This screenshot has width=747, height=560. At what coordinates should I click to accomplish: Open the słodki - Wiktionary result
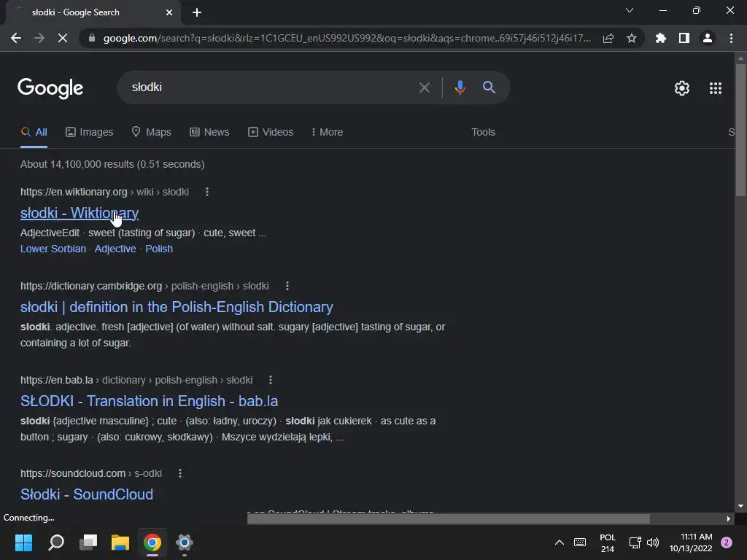click(x=80, y=213)
